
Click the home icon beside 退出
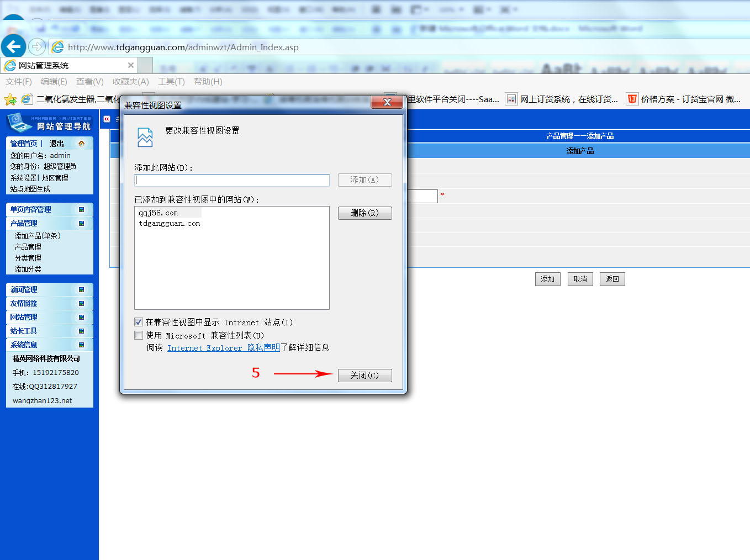tap(82, 144)
